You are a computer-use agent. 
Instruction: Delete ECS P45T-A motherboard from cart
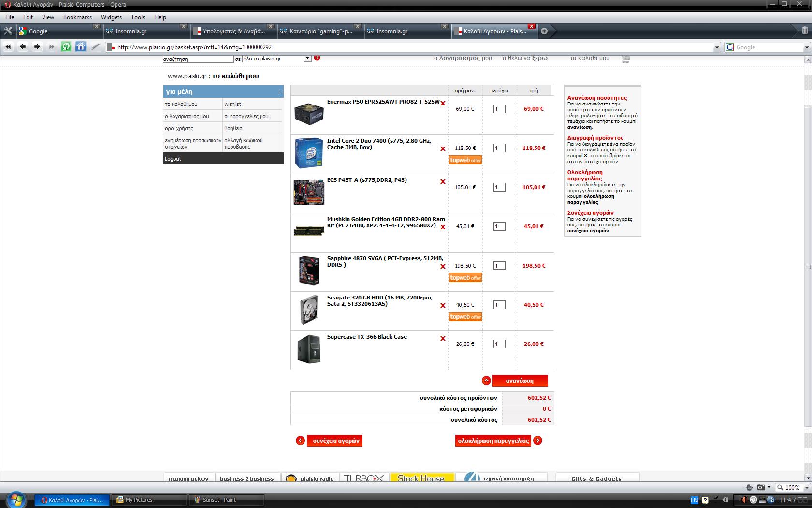443,181
